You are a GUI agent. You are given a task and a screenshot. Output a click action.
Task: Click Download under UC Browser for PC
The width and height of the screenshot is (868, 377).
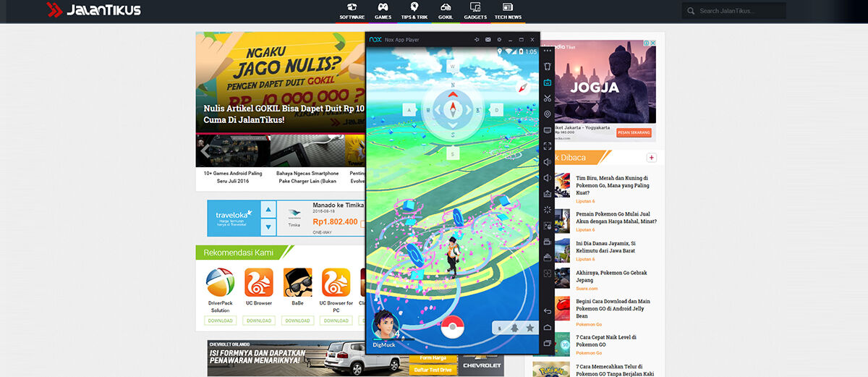click(336, 321)
